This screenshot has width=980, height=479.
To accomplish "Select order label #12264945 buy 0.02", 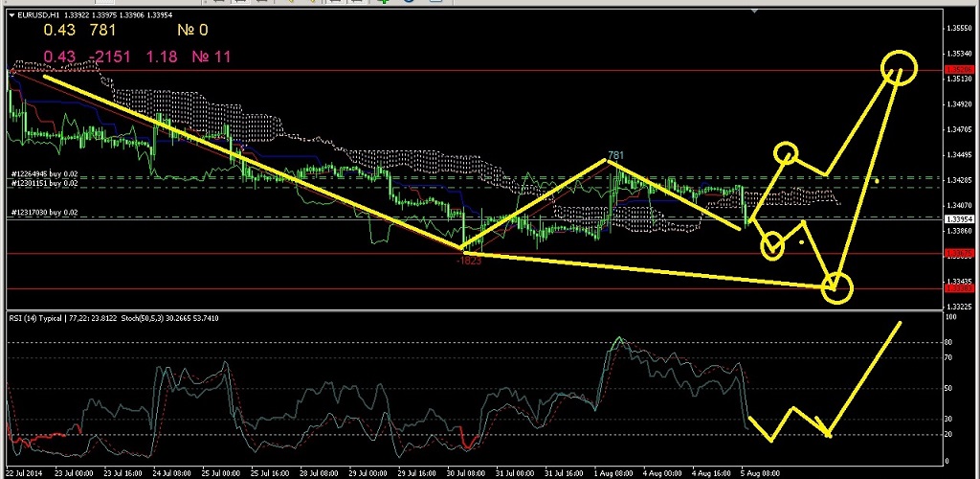I will click(x=43, y=173).
